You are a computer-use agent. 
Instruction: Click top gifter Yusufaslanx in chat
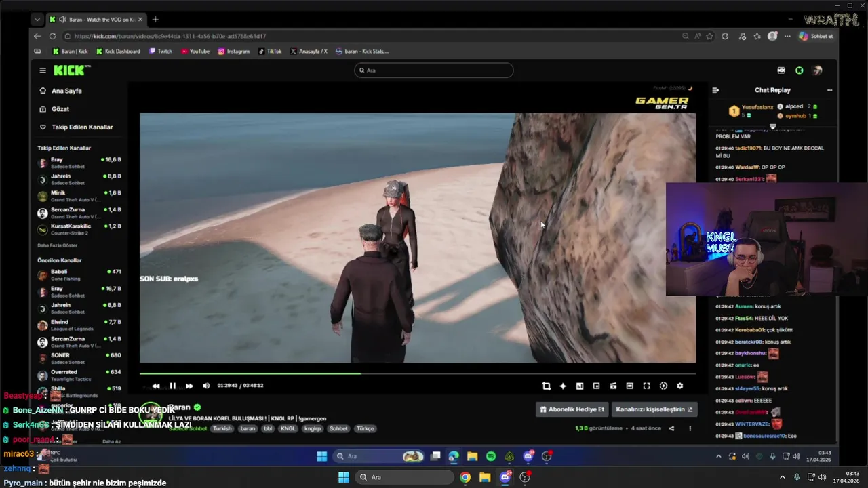757,107
